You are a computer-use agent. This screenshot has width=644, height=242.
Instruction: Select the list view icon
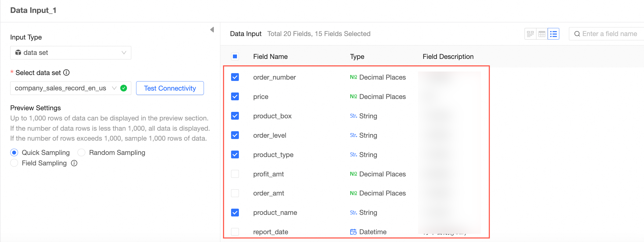tap(553, 34)
